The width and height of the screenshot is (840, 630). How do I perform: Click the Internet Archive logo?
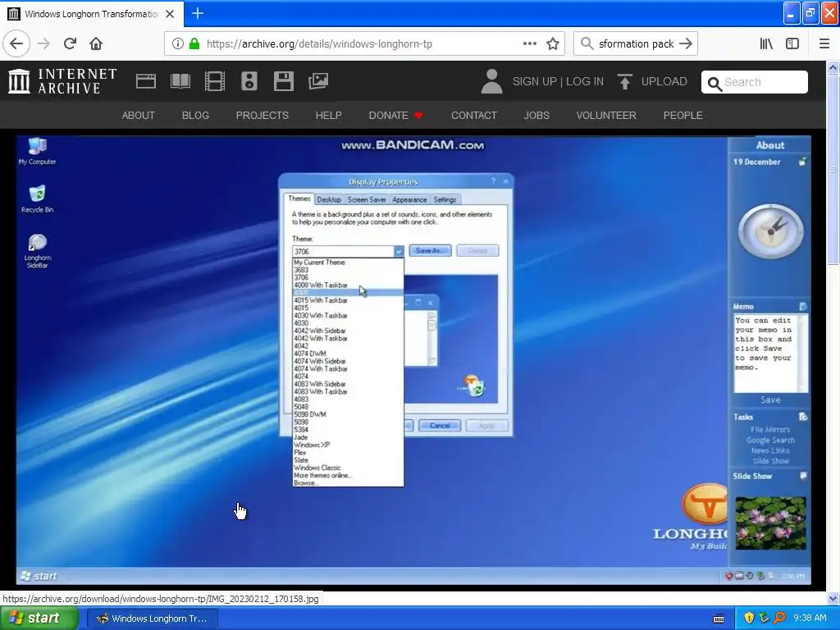[x=62, y=81]
